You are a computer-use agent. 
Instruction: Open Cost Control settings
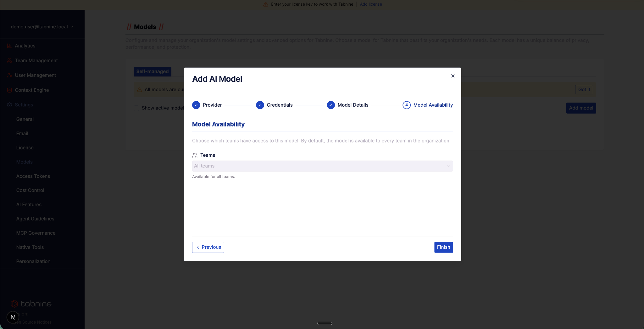point(30,191)
